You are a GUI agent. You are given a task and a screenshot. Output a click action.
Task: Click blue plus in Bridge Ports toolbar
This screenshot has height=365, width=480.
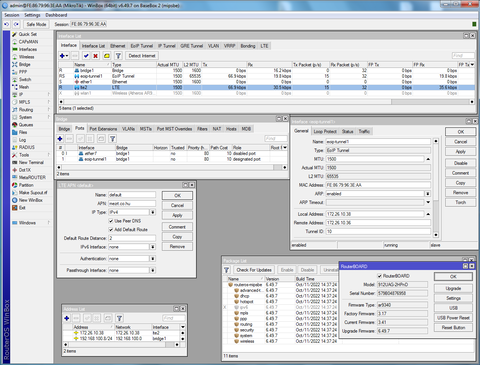click(60, 139)
